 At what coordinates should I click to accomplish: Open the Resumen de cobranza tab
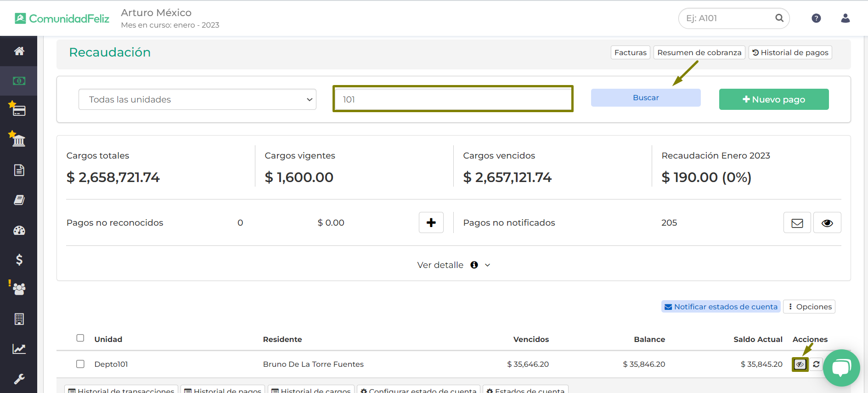point(699,52)
